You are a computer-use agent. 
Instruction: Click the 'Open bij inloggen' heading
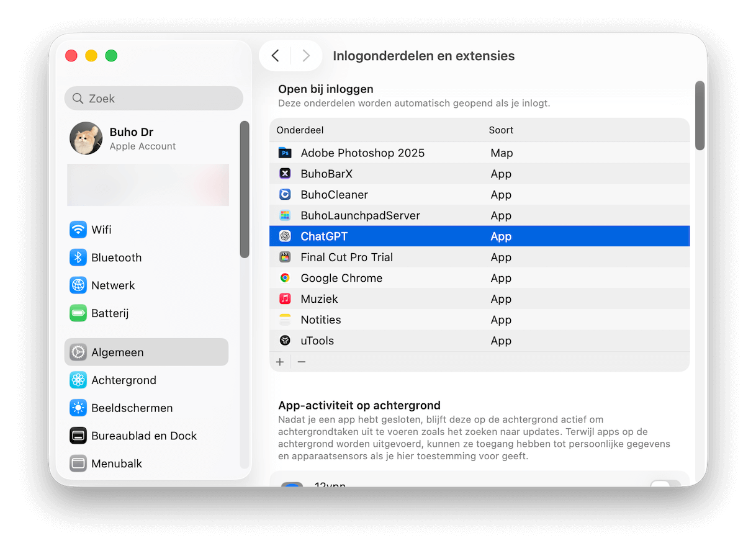pos(326,89)
